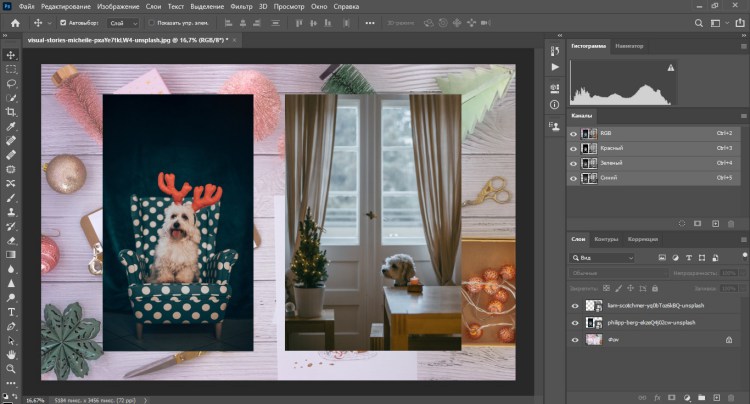Screen dimensions: 750x404
Task: Select the Blur droplet tool
Action: click(x=11, y=269)
